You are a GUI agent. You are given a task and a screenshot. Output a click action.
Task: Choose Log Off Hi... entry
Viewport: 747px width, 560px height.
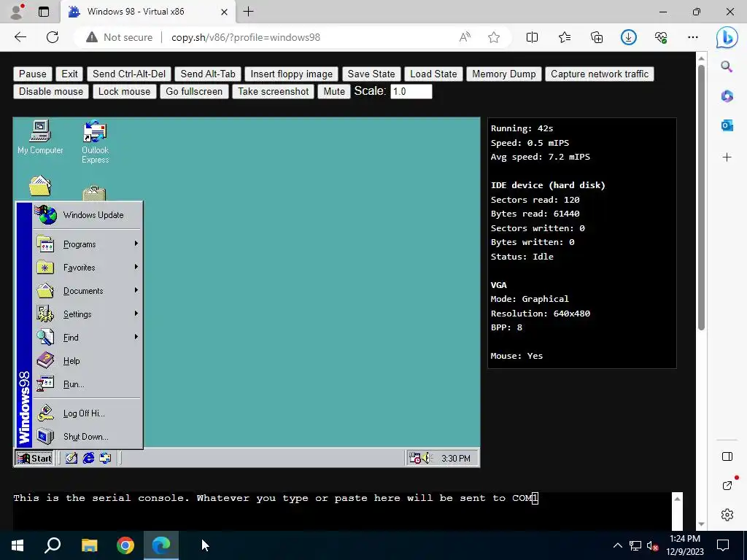tap(88, 413)
